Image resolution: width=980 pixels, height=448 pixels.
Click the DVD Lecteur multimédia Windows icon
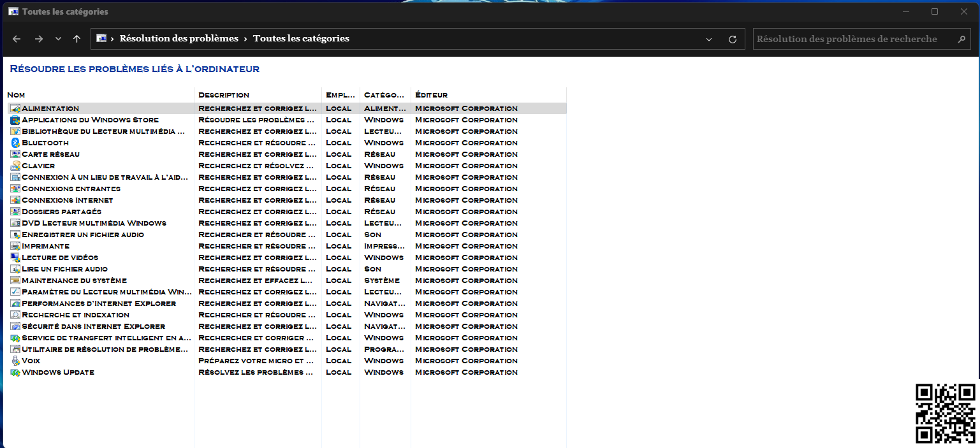pos(15,223)
